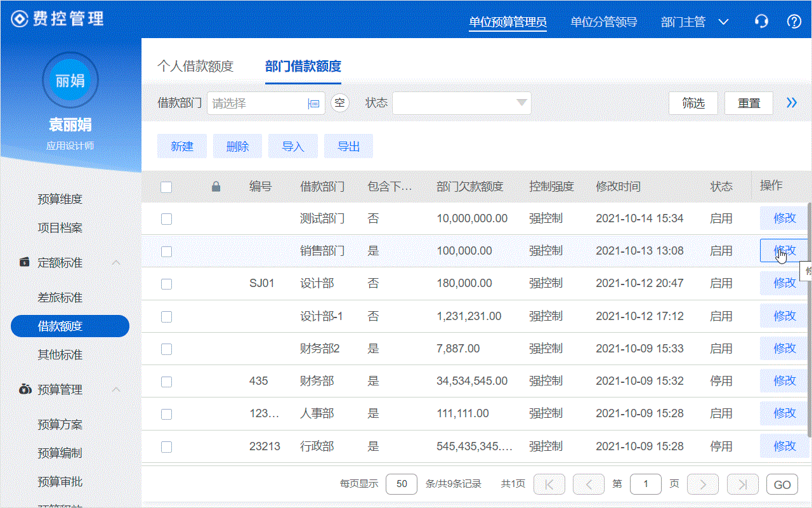This screenshot has width=812, height=508.
Task: Click the 空 clear button next to 借款部门
Action: [x=340, y=103]
